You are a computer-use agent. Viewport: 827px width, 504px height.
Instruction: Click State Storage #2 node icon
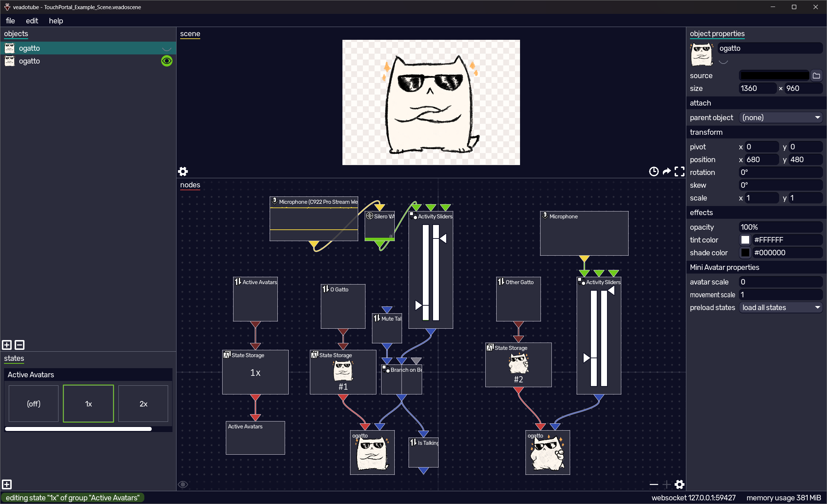490,347
